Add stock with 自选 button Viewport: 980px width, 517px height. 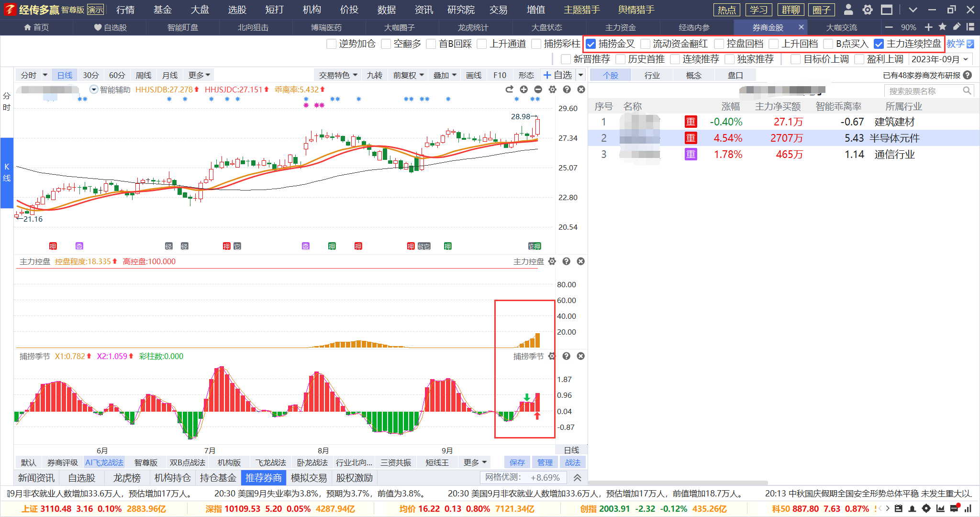click(x=557, y=75)
